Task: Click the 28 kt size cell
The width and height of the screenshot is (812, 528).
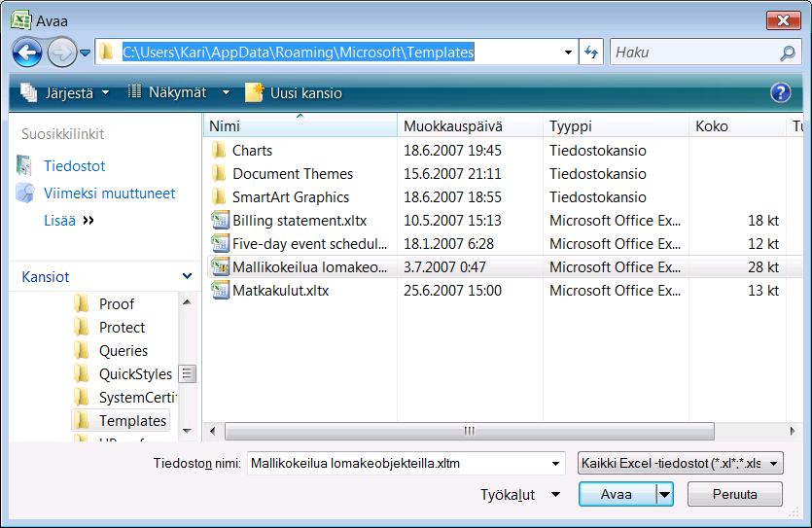Action: point(762,267)
